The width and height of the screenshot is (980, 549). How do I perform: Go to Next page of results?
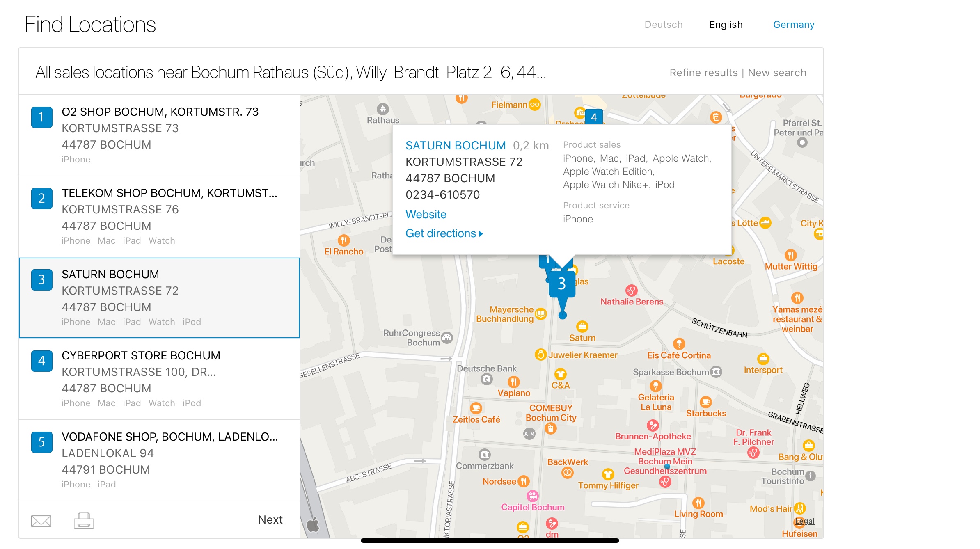(x=270, y=519)
